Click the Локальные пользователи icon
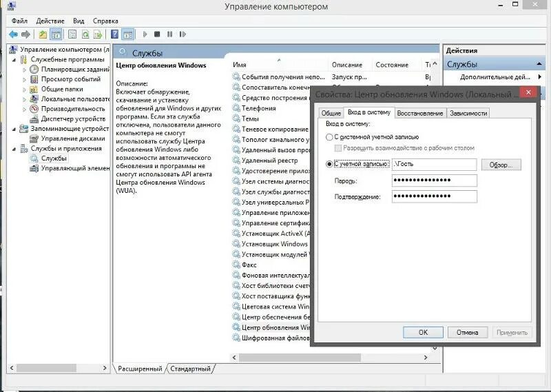This screenshot has width=551, height=392. pyautogui.click(x=34, y=99)
